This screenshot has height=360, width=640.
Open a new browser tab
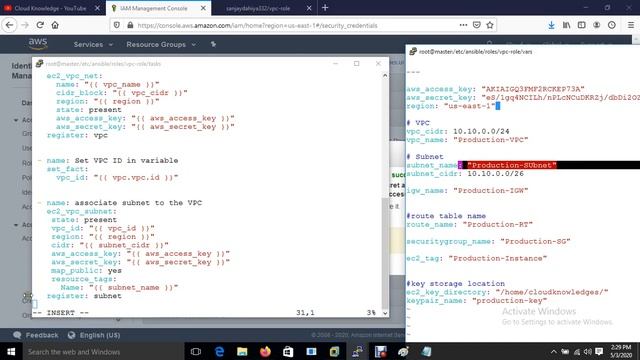(325, 8)
